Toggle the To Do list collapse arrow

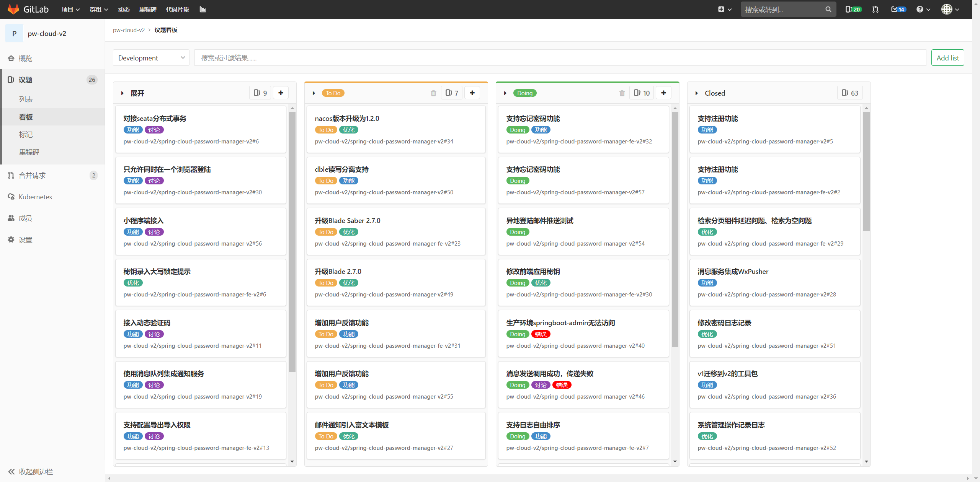(314, 93)
